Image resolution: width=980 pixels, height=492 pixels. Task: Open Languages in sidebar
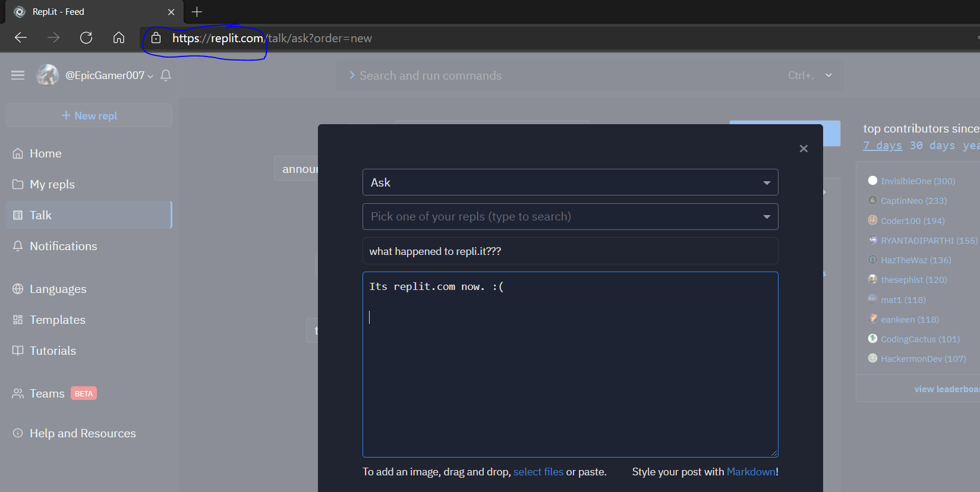[89, 289]
